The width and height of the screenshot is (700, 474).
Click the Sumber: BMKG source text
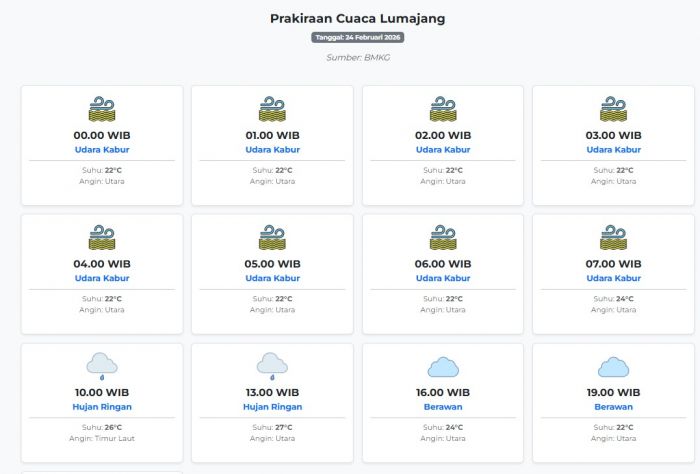click(357, 57)
